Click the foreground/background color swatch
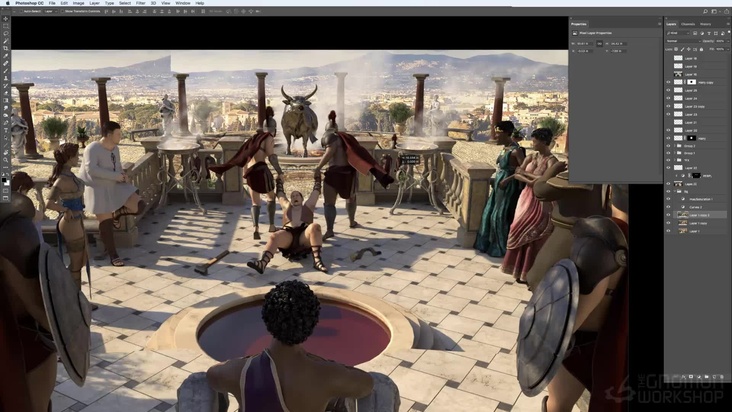 click(x=5, y=180)
